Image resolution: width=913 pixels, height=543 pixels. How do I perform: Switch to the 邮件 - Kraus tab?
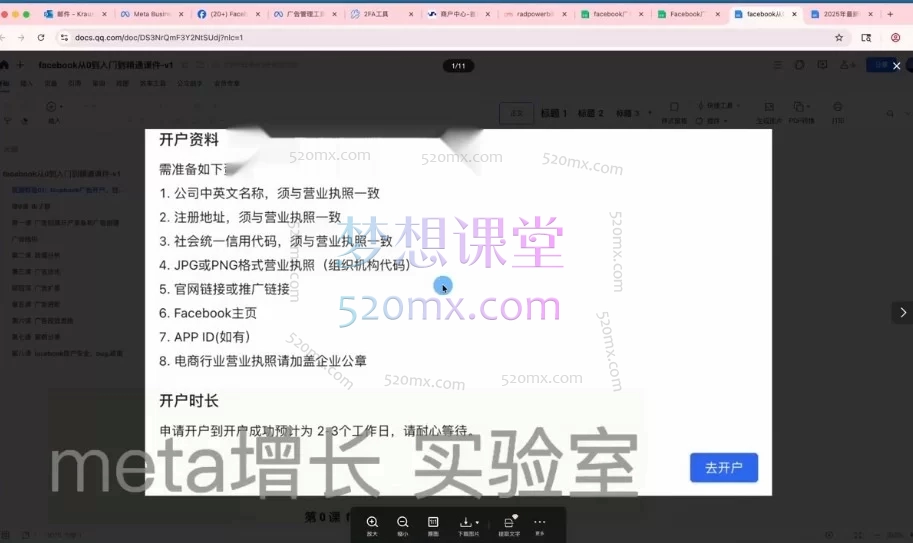click(x=75, y=14)
